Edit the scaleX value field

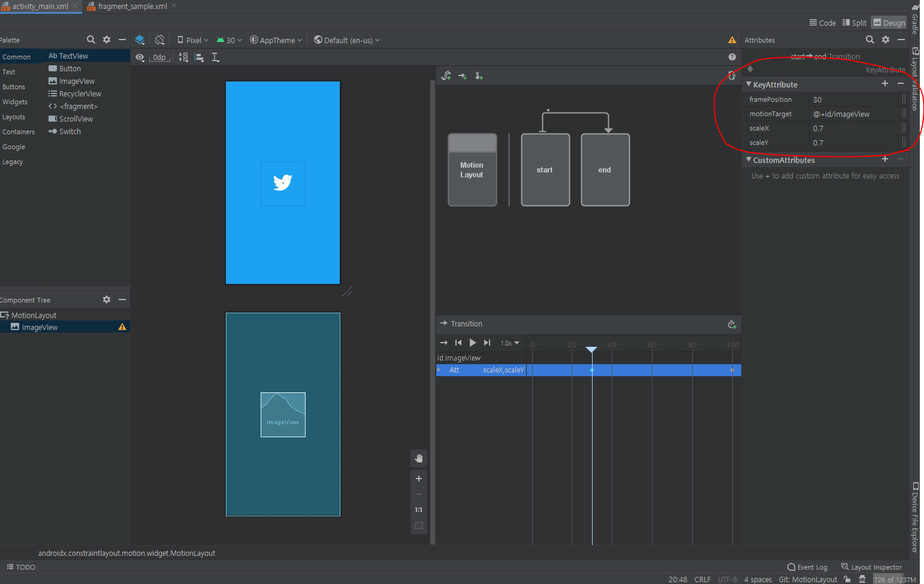coord(855,128)
